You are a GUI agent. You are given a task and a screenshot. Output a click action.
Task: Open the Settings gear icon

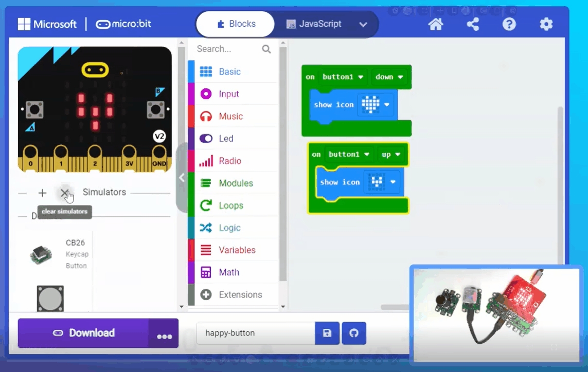[546, 24]
